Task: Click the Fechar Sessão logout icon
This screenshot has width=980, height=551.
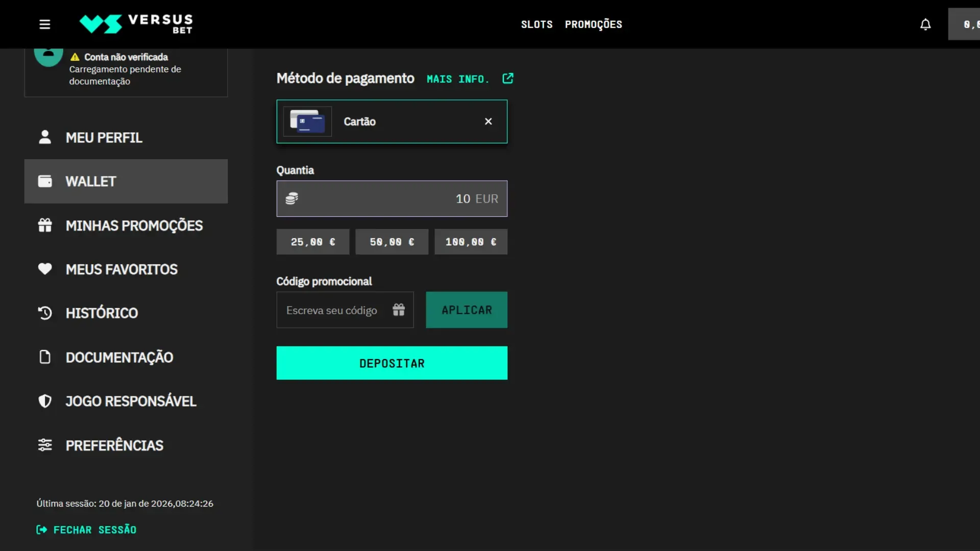Action: 42,530
